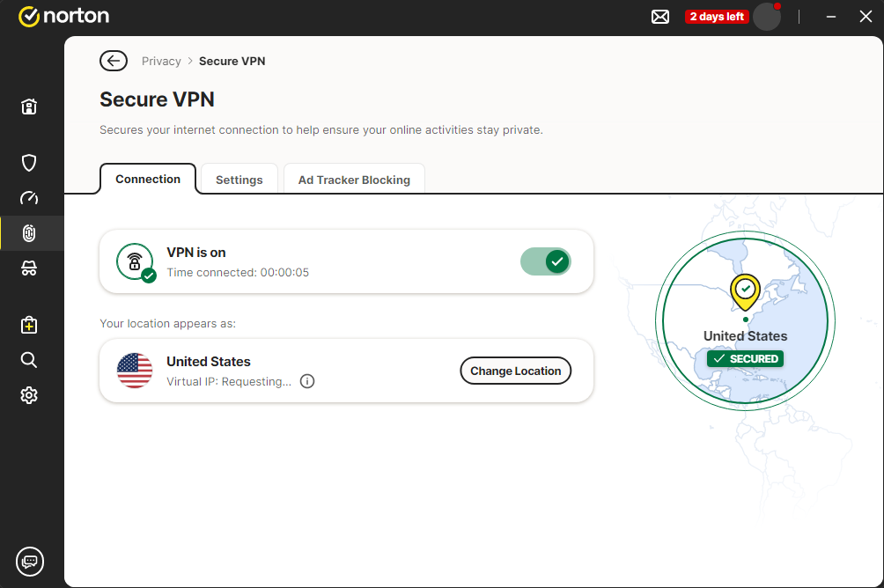Open the Performance speedometer sidebar icon

(x=29, y=198)
